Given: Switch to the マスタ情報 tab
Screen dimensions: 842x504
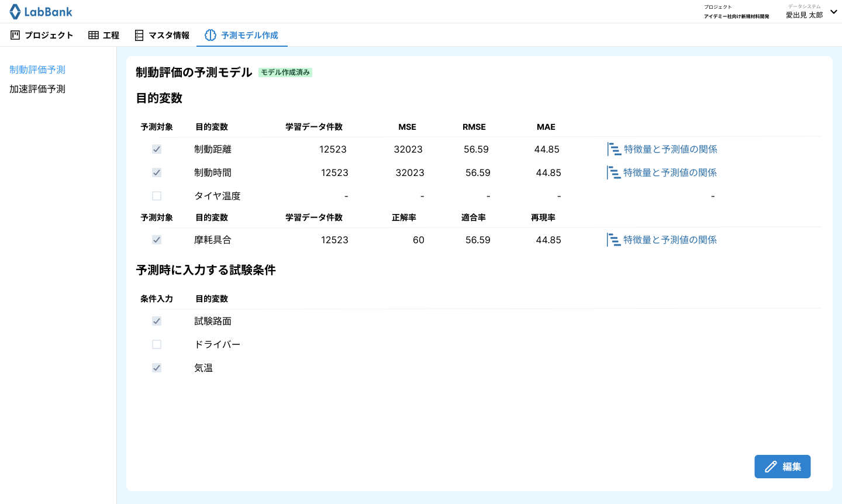Looking at the screenshot, I should point(162,35).
